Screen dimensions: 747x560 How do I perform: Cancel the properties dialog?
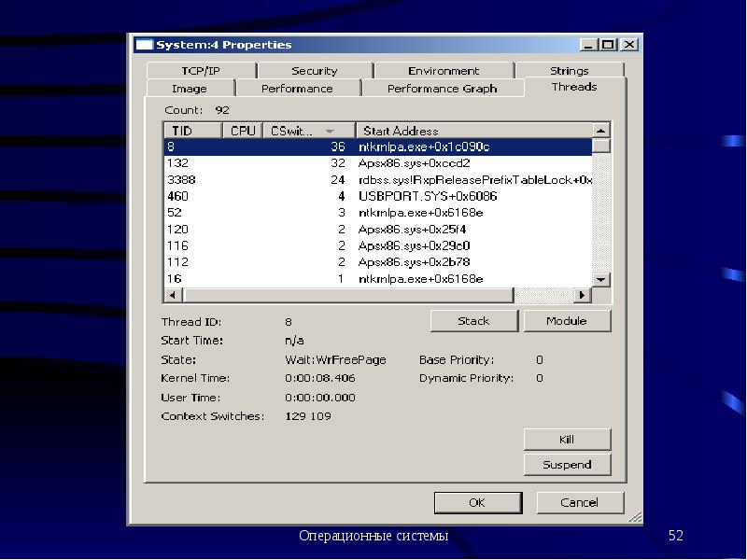(x=579, y=503)
